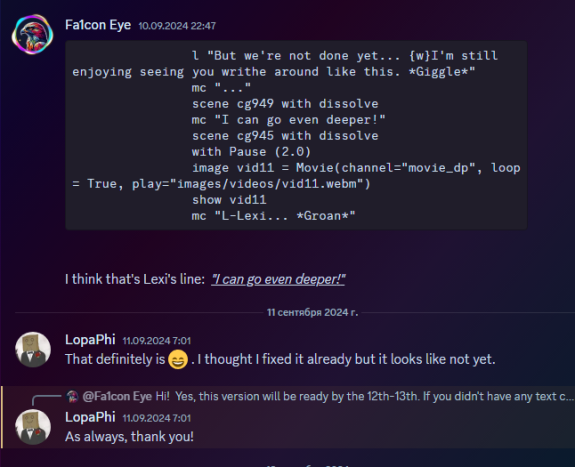Select the "As always, thank you!" message
This screenshot has height=467, width=575.
[x=129, y=437]
